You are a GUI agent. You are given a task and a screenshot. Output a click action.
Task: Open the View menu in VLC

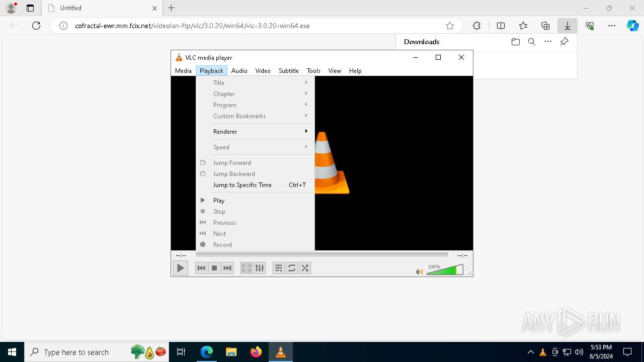pyautogui.click(x=335, y=71)
